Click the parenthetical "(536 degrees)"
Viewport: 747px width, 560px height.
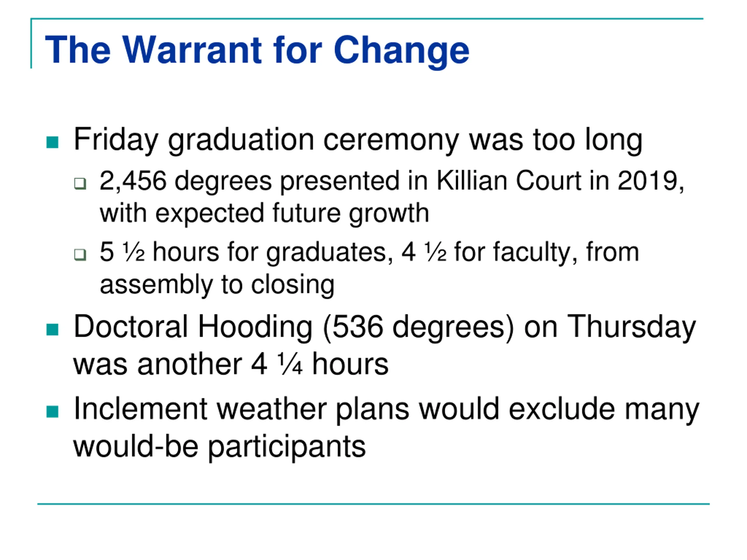(418, 327)
